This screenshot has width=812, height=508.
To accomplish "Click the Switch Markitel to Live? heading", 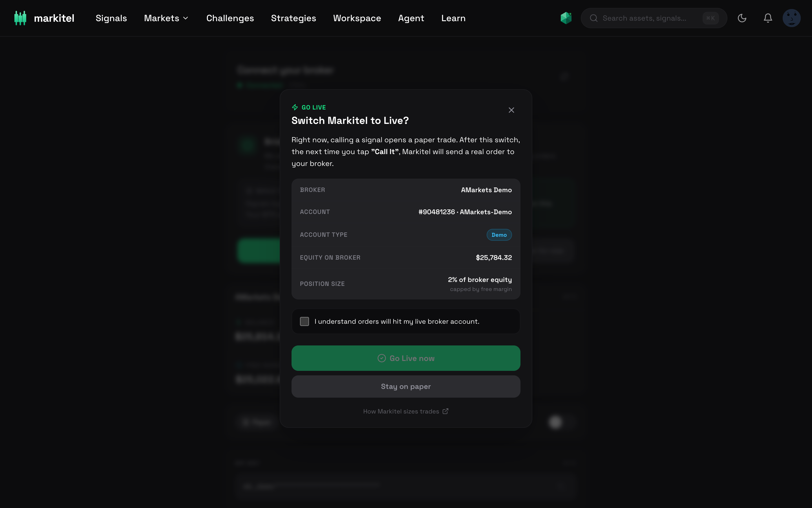I will pyautogui.click(x=350, y=121).
